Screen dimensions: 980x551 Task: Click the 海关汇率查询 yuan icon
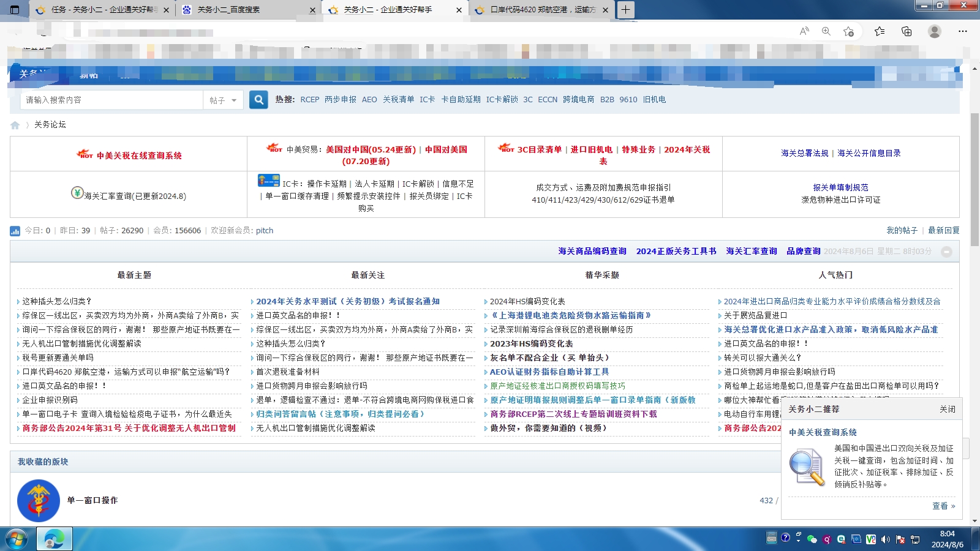(x=77, y=193)
